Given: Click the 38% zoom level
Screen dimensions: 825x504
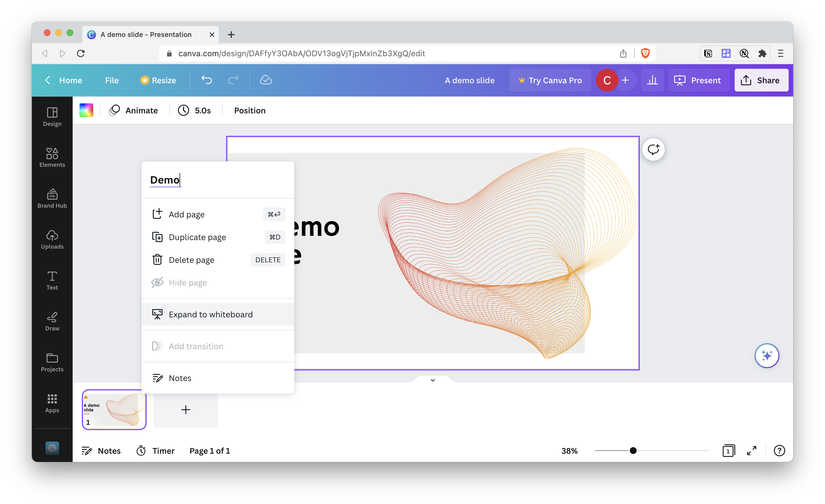Looking at the screenshot, I should point(569,450).
